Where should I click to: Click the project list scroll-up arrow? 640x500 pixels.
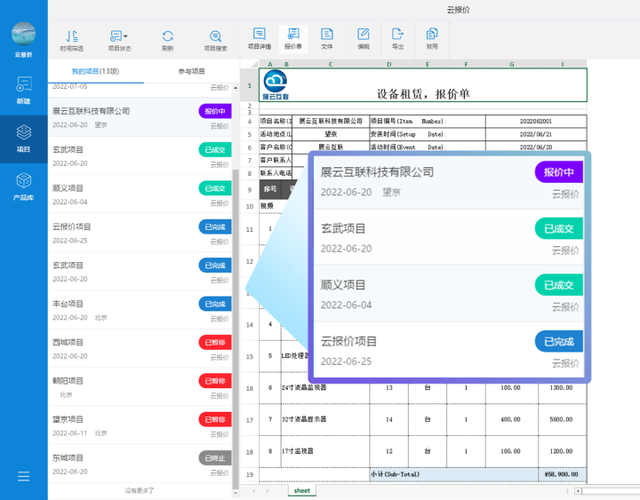coord(236,88)
